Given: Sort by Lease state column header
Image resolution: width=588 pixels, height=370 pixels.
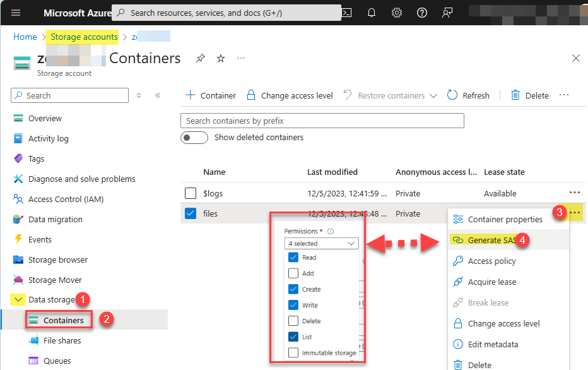Looking at the screenshot, I should tap(504, 172).
